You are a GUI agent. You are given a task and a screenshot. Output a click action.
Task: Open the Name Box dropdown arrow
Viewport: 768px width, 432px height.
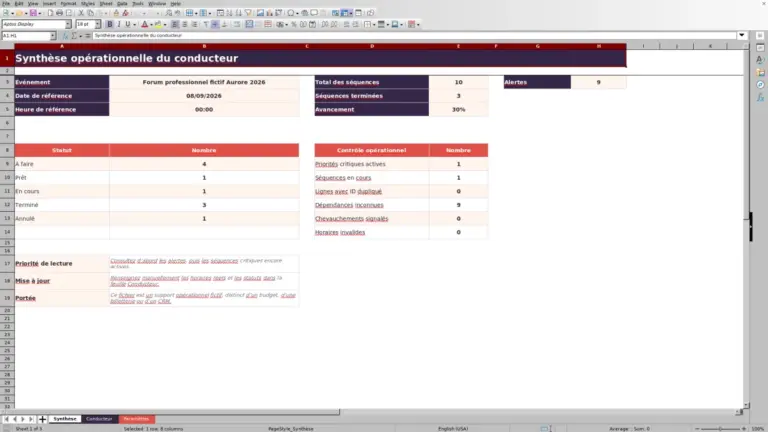coord(52,36)
